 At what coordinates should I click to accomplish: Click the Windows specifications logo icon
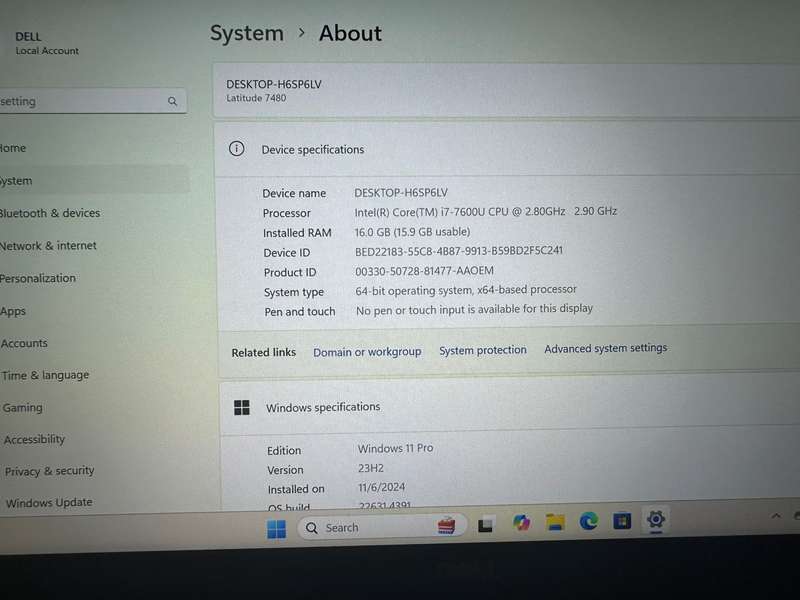(x=242, y=408)
